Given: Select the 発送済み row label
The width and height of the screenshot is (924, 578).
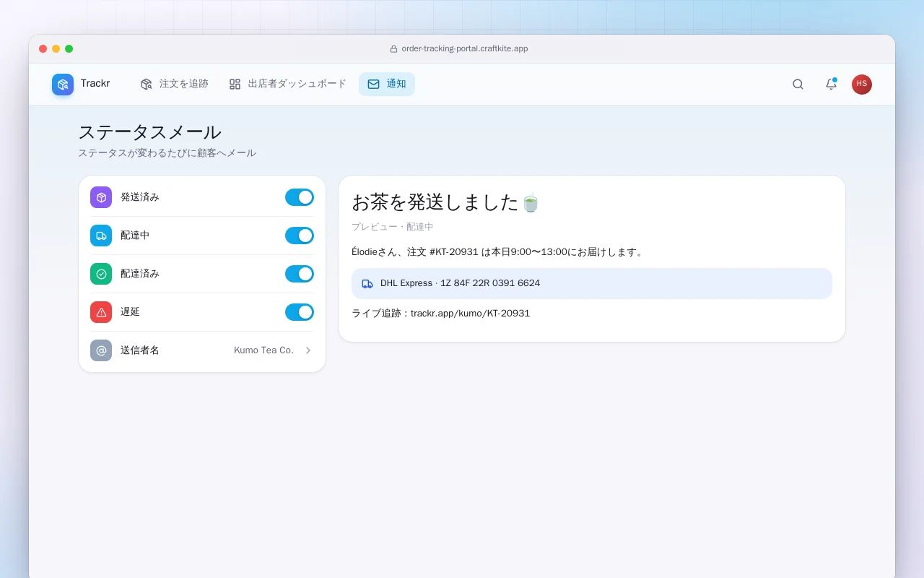Looking at the screenshot, I should click(x=140, y=197).
